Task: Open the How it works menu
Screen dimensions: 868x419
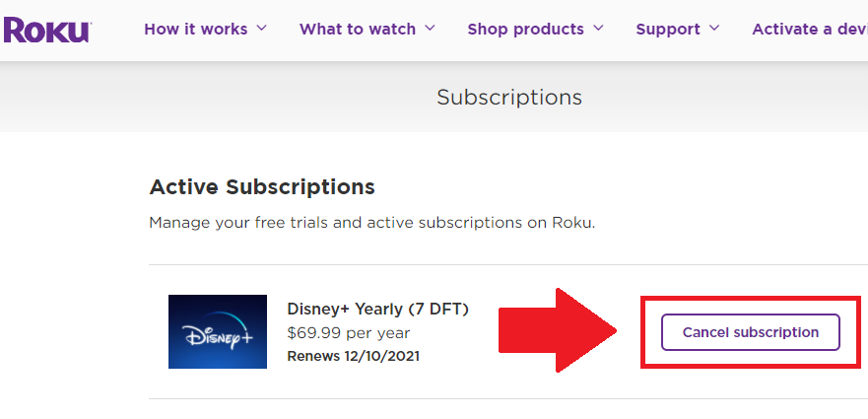Action: tap(195, 29)
